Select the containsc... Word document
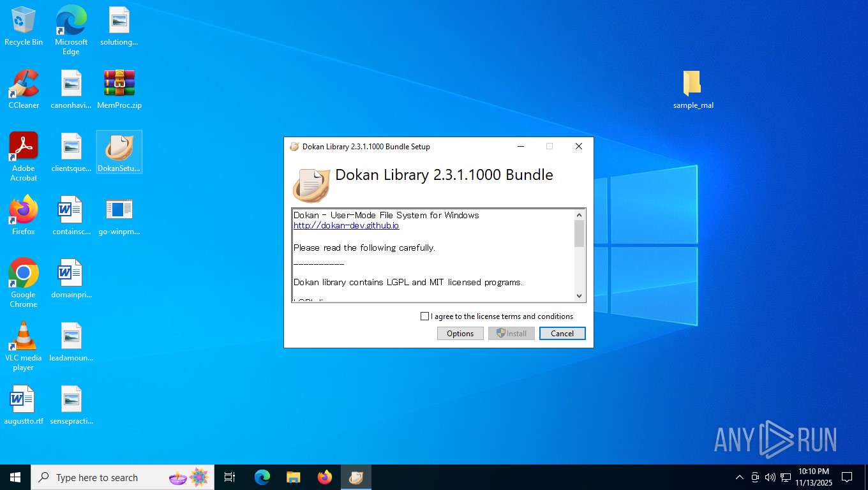This screenshot has height=490, width=868. pos(71,216)
